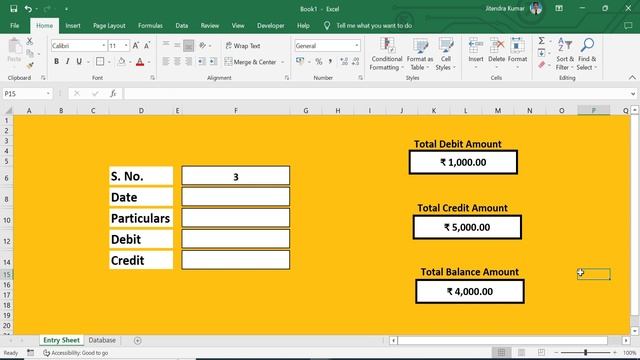Viewport: 640px width, 360px height.
Task: Click the Particulars input cell
Action: point(236,218)
